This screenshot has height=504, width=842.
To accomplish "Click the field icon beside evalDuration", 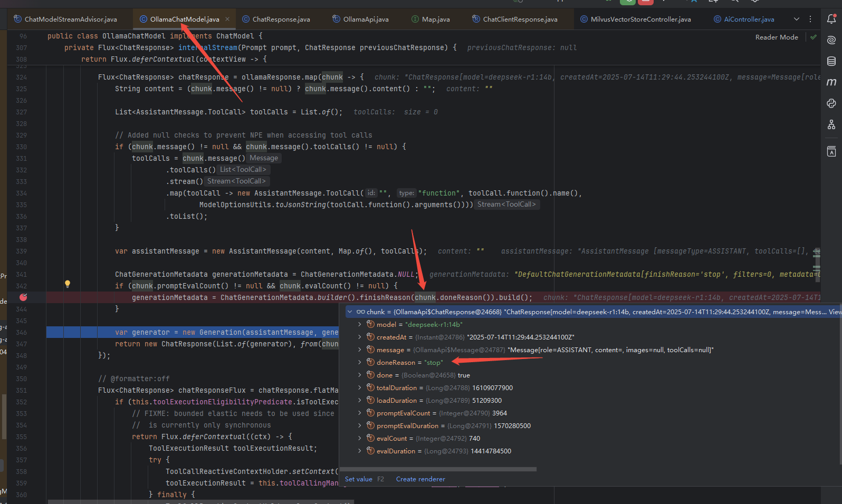I will (x=370, y=451).
